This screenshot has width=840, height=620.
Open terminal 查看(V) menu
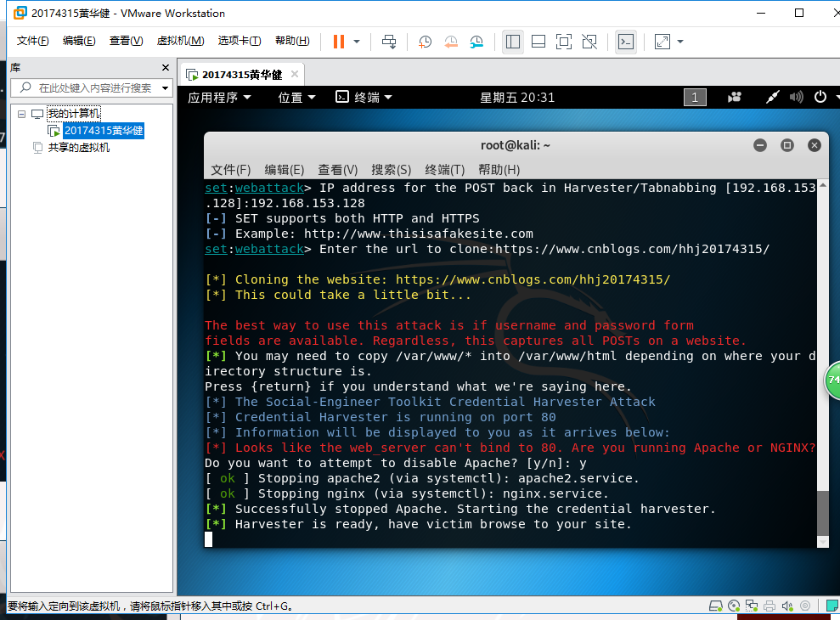337,170
